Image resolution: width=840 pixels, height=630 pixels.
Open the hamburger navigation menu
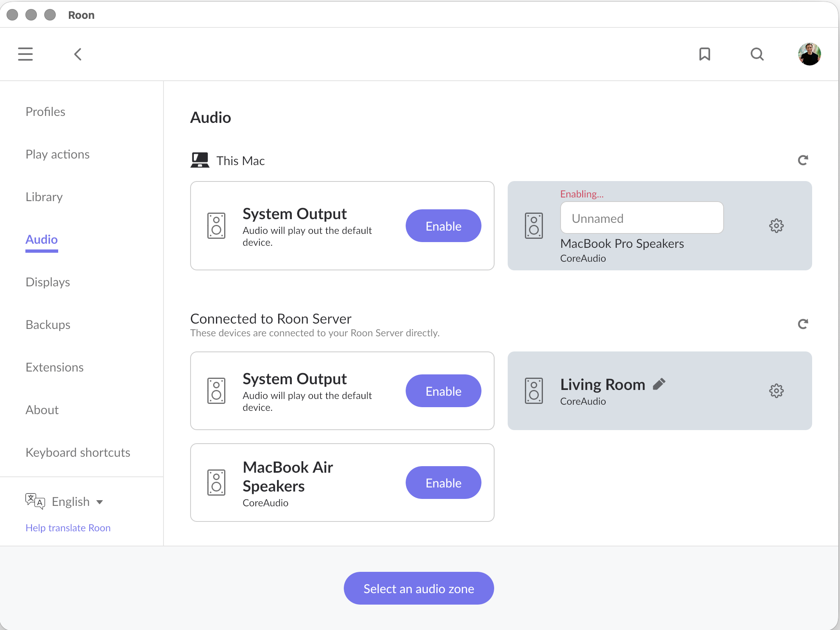(x=25, y=54)
